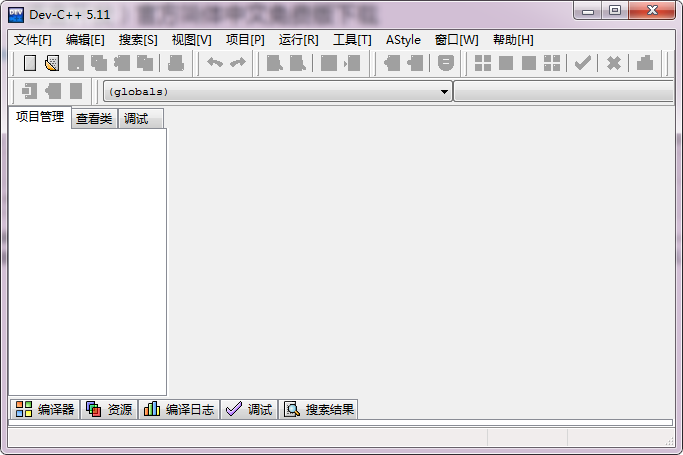Click the Undo arrow icon

[x=215, y=63]
